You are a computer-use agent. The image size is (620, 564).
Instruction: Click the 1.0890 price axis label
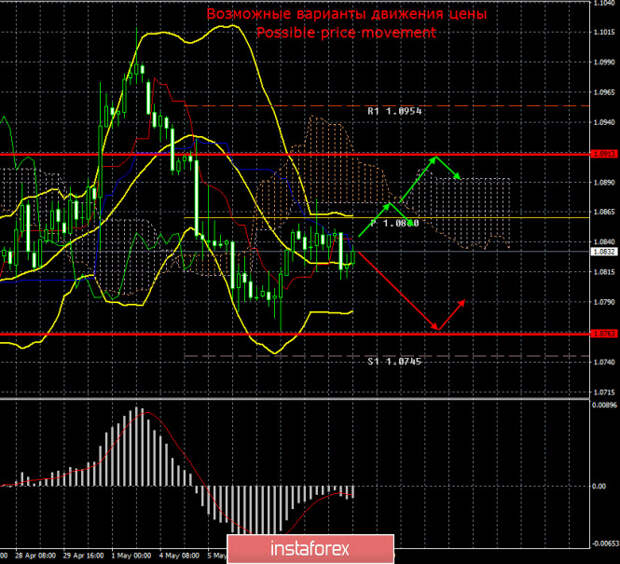(604, 182)
